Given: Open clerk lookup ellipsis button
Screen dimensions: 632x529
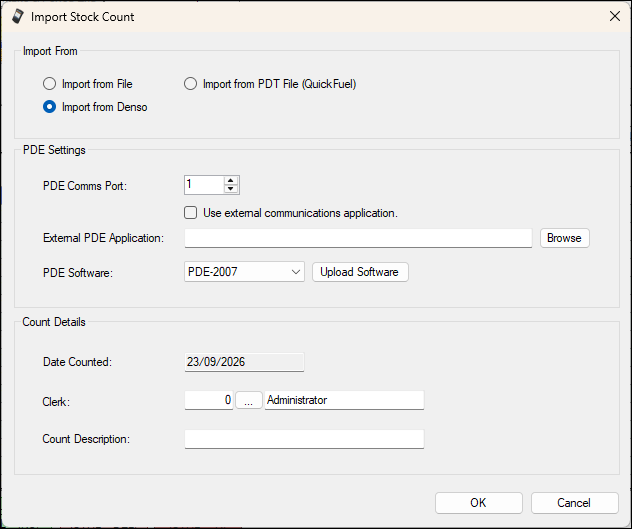Looking at the screenshot, I should 249,400.
